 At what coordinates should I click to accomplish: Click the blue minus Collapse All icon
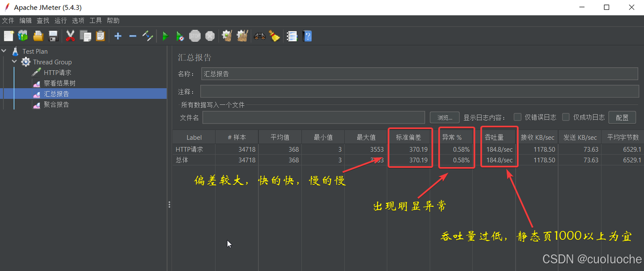(133, 36)
